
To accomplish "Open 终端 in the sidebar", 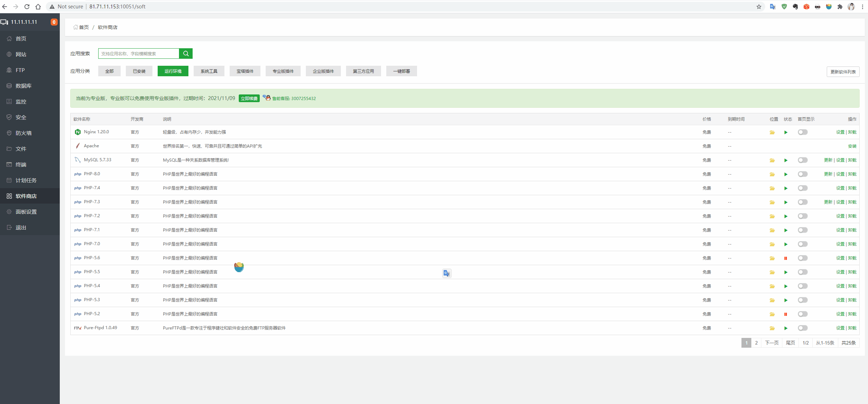I will [x=30, y=164].
